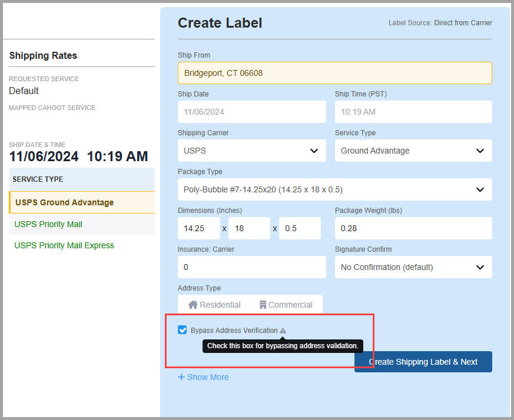Image resolution: width=514 pixels, height=420 pixels.
Task: Click the building icon for Commercial
Action: pyautogui.click(x=263, y=305)
